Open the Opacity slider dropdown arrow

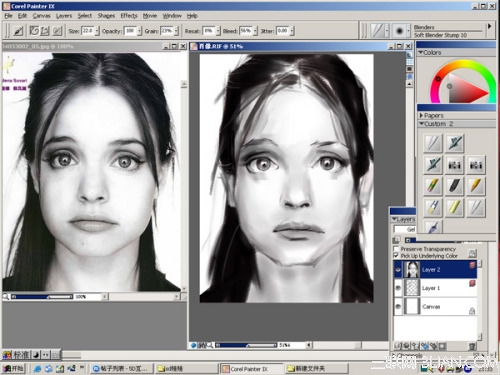coord(139,31)
